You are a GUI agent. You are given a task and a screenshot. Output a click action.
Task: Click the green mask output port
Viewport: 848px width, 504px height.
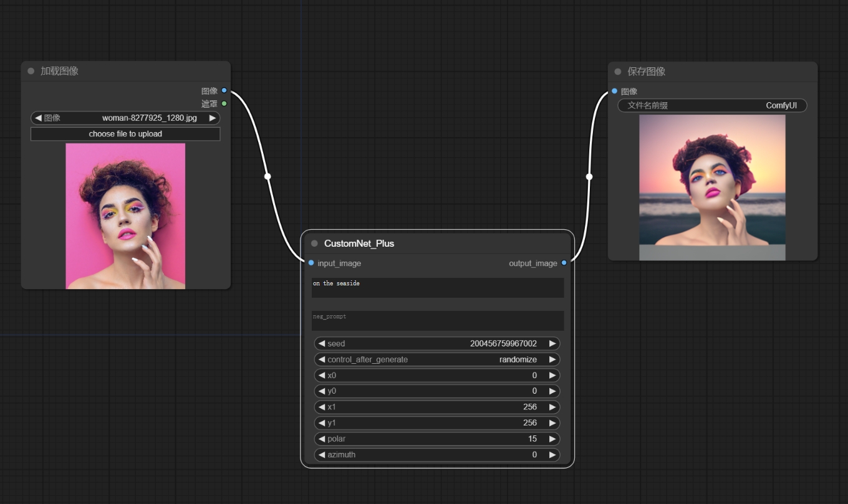[224, 103]
